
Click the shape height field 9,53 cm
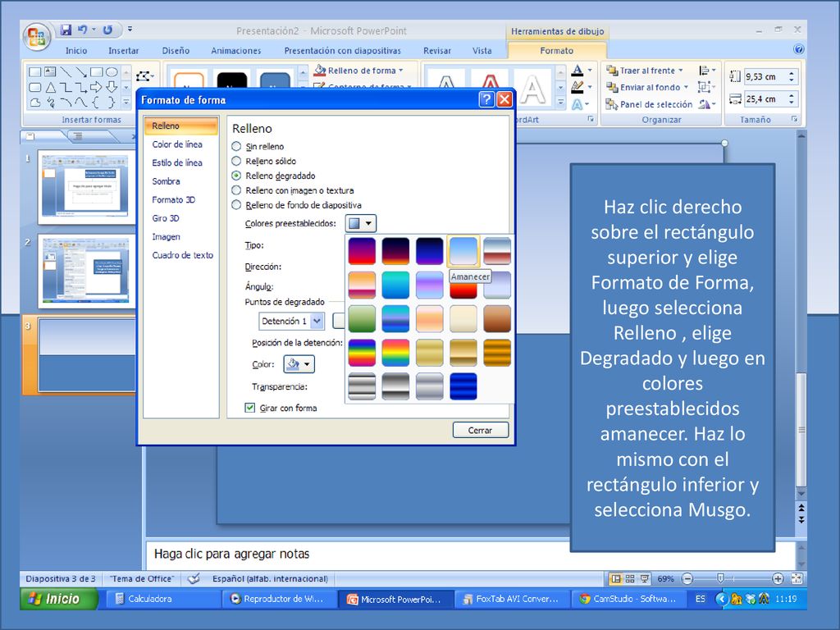click(766, 76)
